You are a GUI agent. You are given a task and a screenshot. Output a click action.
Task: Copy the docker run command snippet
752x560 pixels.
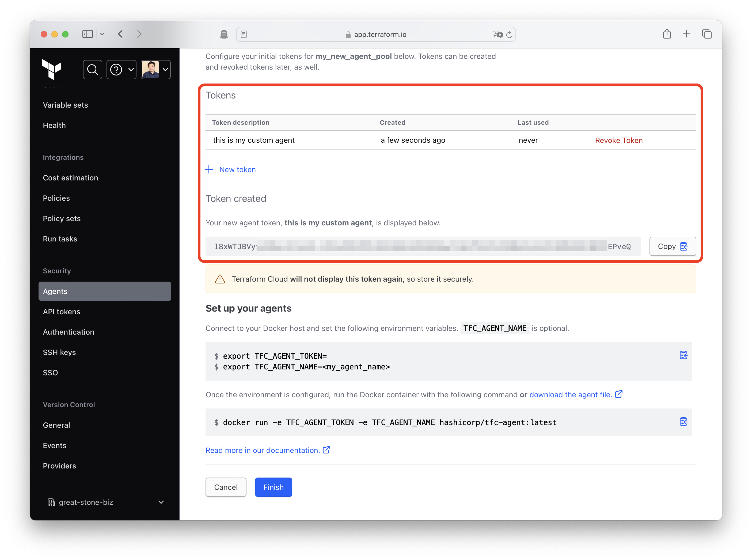(683, 421)
